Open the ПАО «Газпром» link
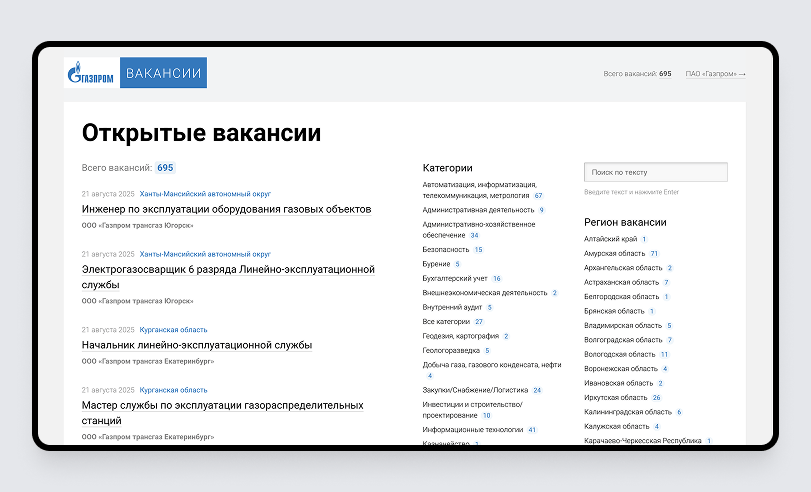This screenshot has height=492, width=811. tap(715, 74)
